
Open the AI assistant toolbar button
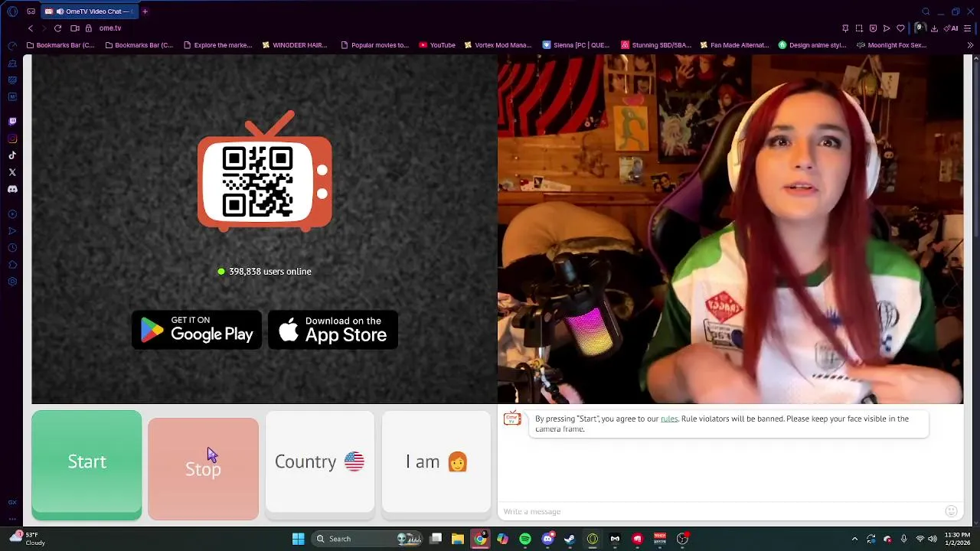click(x=951, y=28)
